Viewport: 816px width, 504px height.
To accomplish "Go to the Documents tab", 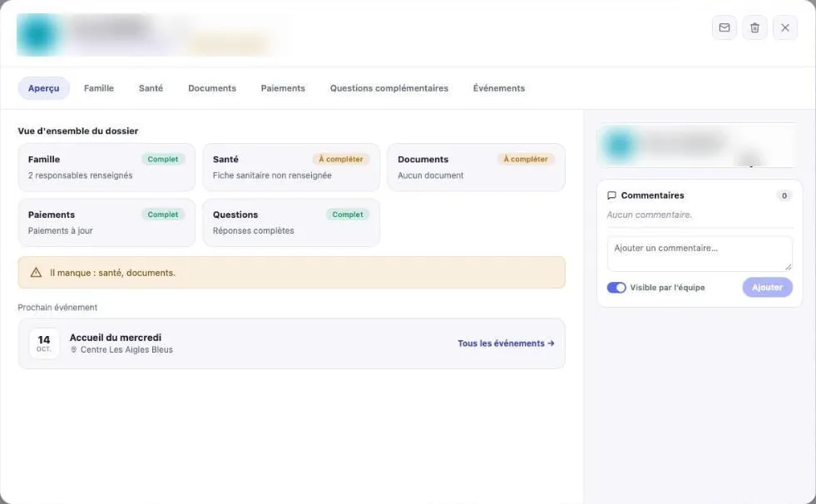I will click(212, 88).
